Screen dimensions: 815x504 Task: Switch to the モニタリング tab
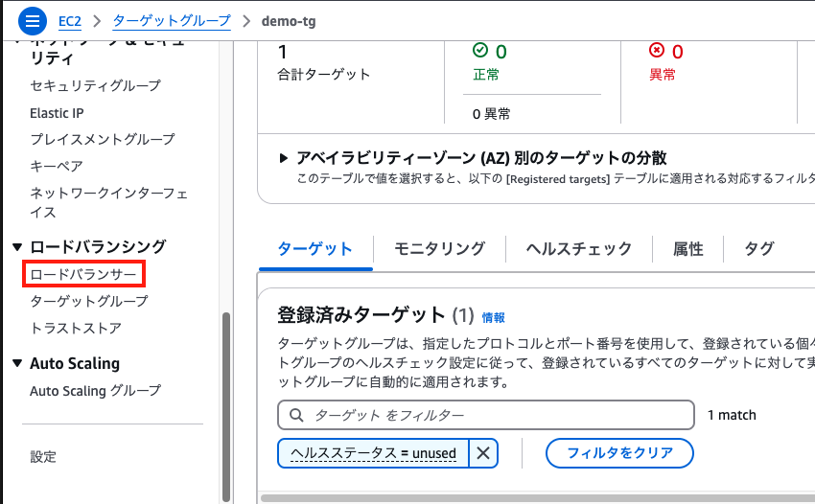tap(440, 248)
